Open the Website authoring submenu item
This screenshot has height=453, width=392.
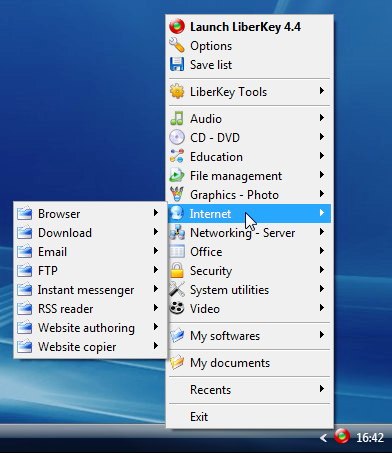(x=90, y=328)
